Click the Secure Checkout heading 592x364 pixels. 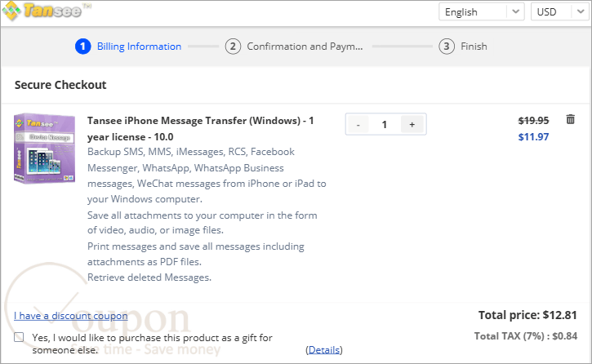click(x=60, y=85)
